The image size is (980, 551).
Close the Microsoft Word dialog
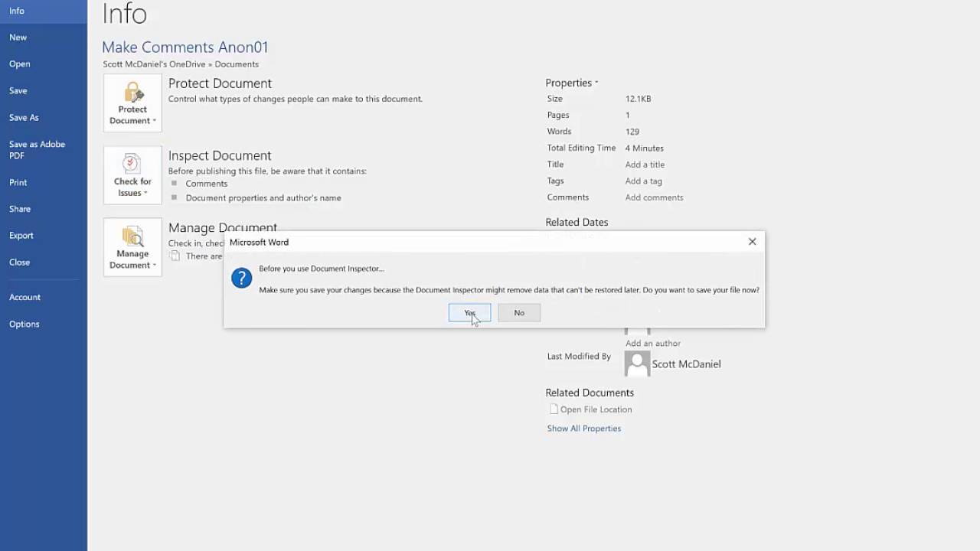click(x=752, y=242)
